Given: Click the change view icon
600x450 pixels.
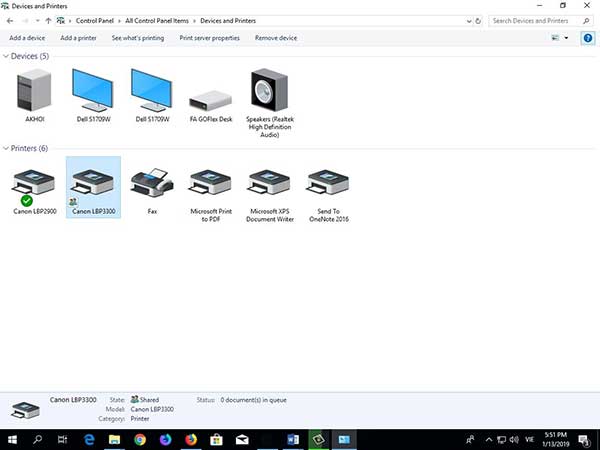Looking at the screenshot, I should 555,38.
